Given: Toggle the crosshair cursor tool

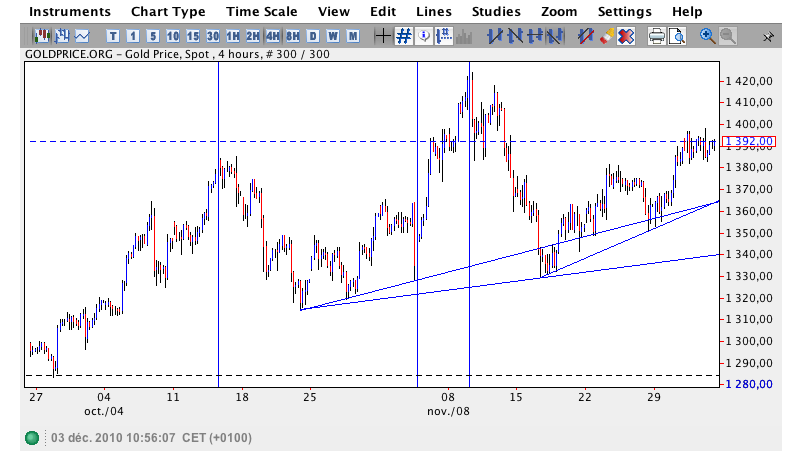Looking at the screenshot, I should [383, 36].
